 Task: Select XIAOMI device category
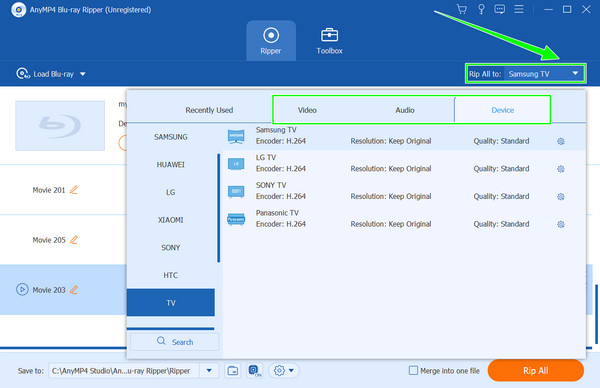tap(171, 220)
